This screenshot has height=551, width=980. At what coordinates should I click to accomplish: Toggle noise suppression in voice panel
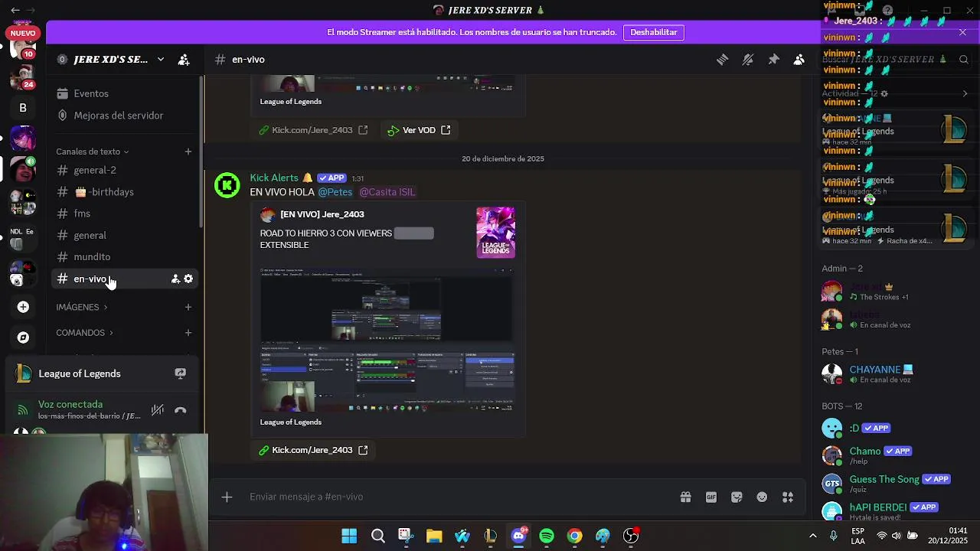click(x=158, y=410)
